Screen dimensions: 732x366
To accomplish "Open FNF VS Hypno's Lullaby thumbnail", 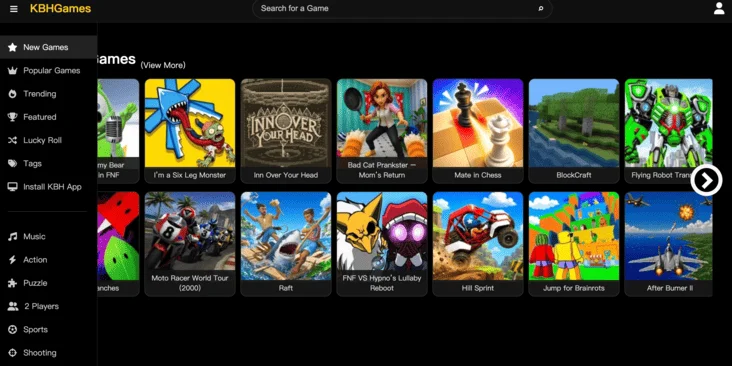I will point(382,231).
